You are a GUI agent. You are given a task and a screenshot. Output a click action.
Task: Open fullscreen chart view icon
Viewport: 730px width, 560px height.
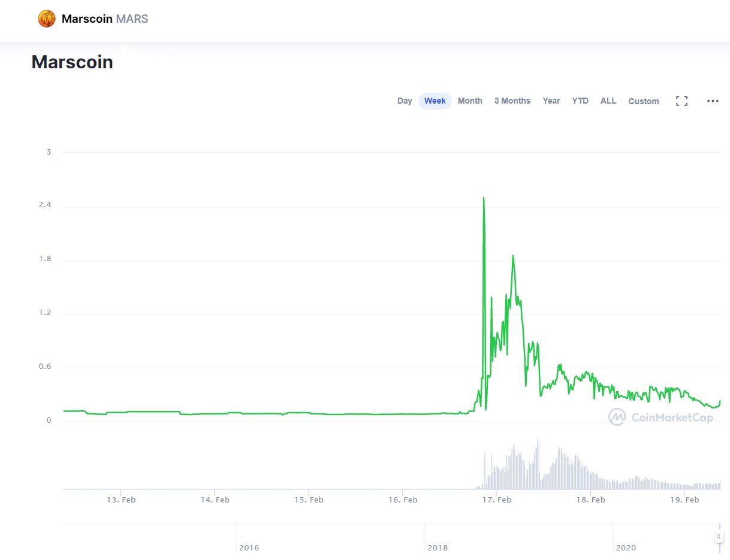[x=681, y=101]
